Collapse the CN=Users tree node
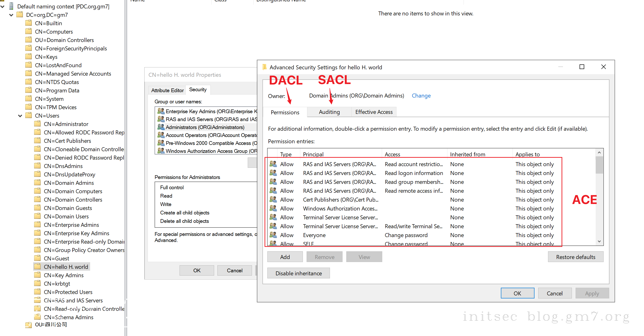This screenshot has width=644, height=336. coord(20,116)
